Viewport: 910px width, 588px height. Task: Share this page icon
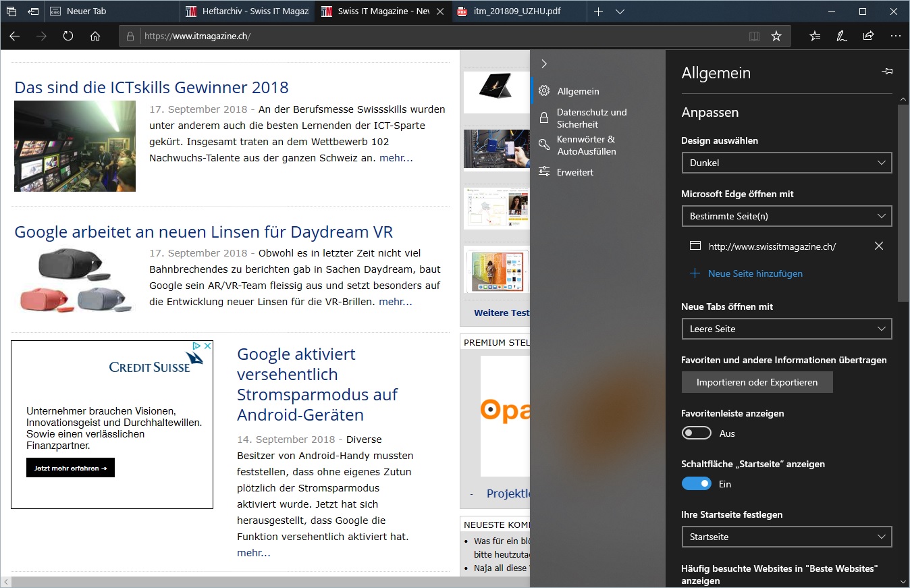pyautogui.click(x=869, y=36)
